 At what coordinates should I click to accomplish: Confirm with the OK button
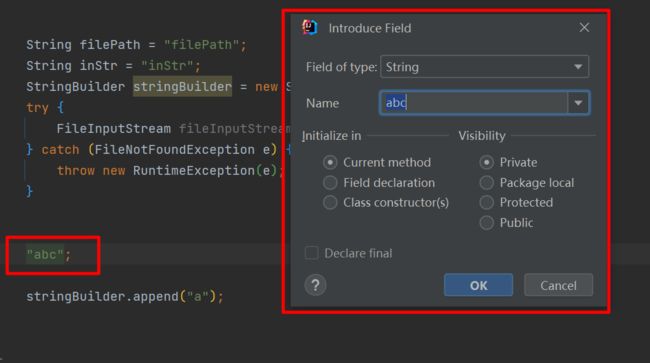click(x=478, y=285)
